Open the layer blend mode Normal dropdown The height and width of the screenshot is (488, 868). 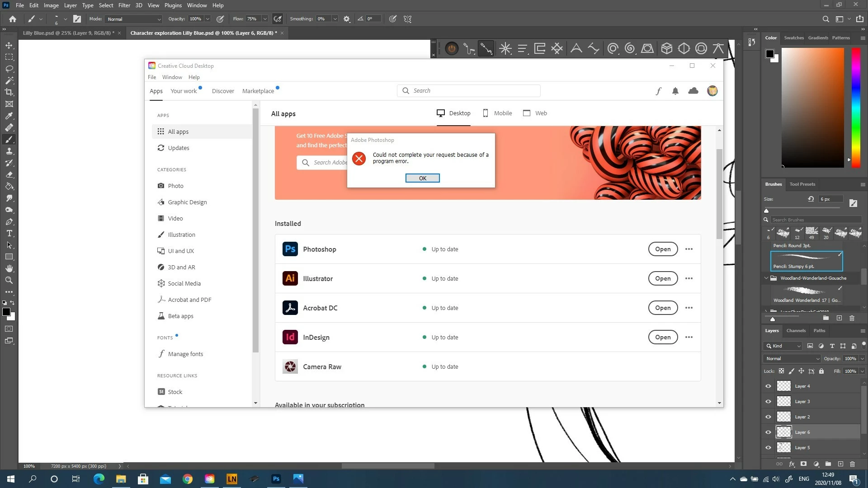(792, 359)
